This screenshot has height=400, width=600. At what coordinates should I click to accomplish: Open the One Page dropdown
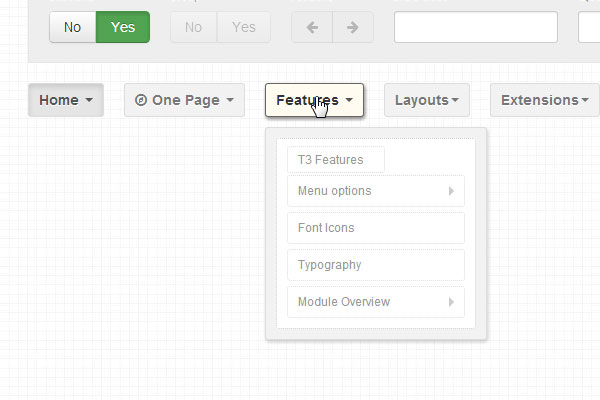[x=184, y=100]
